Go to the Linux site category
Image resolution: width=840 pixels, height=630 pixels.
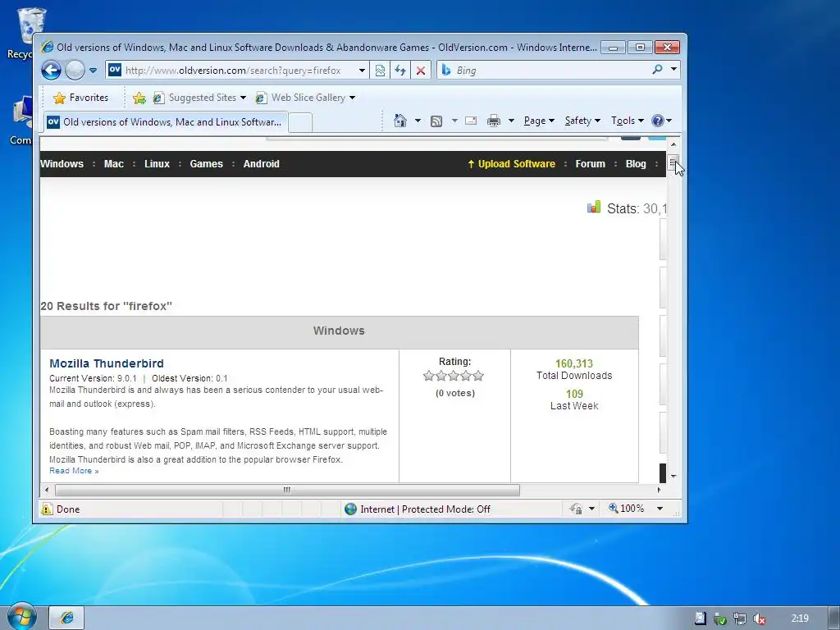click(x=157, y=164)
